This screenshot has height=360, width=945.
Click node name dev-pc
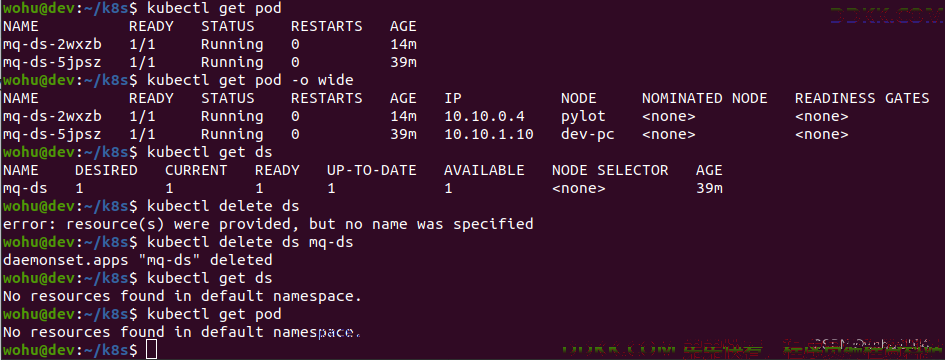coord(588,134)
